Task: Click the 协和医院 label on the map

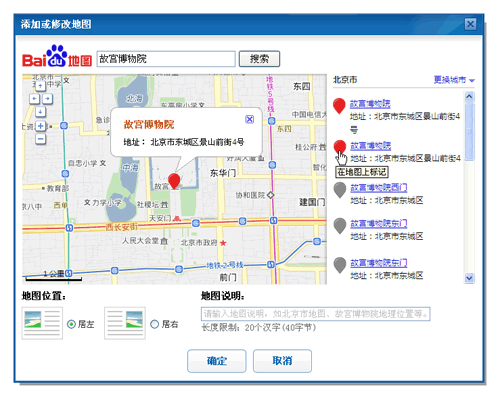Action: point(250,195)
